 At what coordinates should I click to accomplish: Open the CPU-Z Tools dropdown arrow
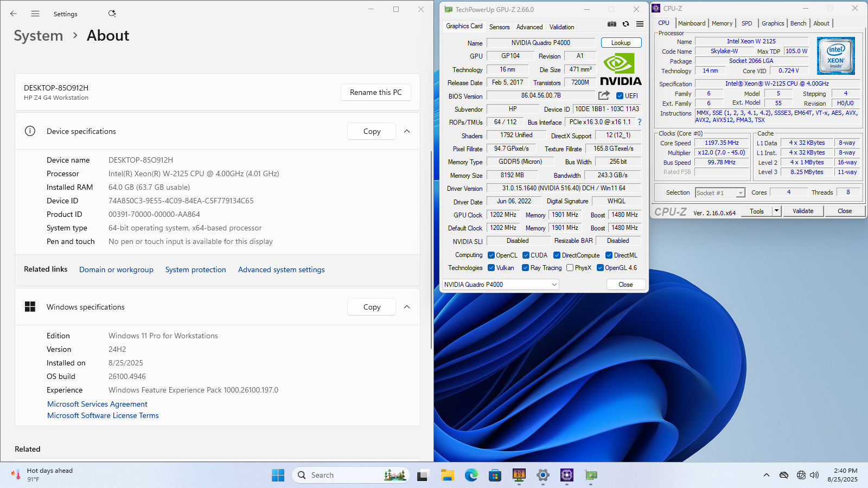[x=776, y=211]
